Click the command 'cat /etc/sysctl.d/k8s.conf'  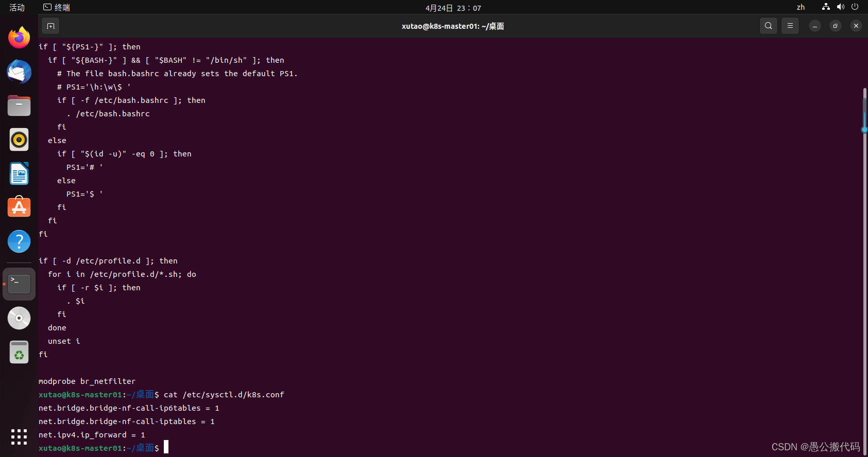[224, 395]
